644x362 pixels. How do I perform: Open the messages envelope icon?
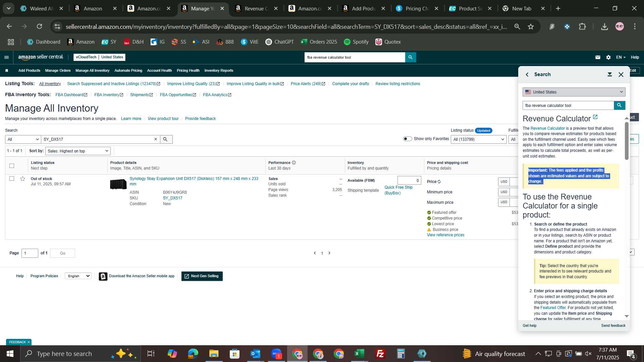pos(598,57)
